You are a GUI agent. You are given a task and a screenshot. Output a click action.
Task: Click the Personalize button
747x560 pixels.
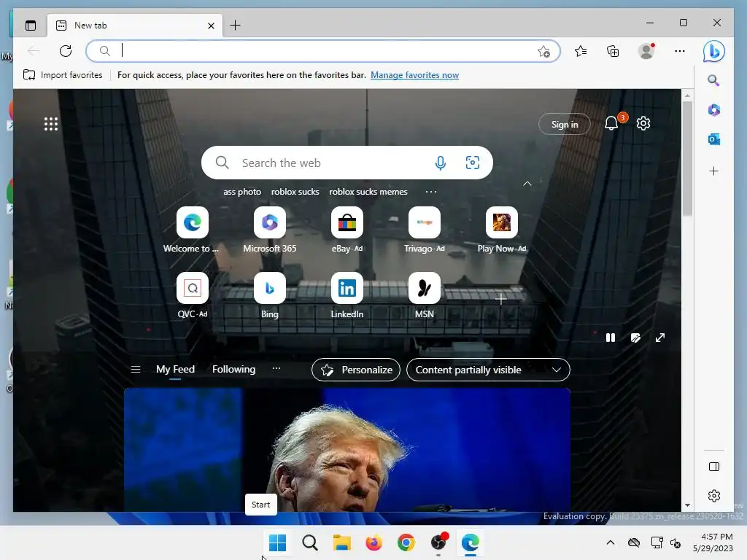pyautogui.click(x=356, y=370)
